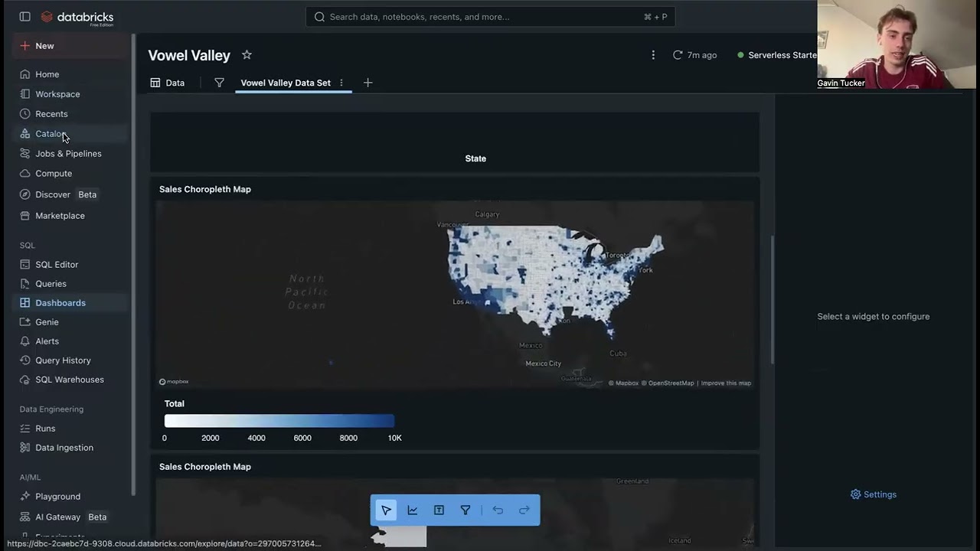Click the Data Ingestion icon
Screen dimensions: 980x551
point(25,448)
